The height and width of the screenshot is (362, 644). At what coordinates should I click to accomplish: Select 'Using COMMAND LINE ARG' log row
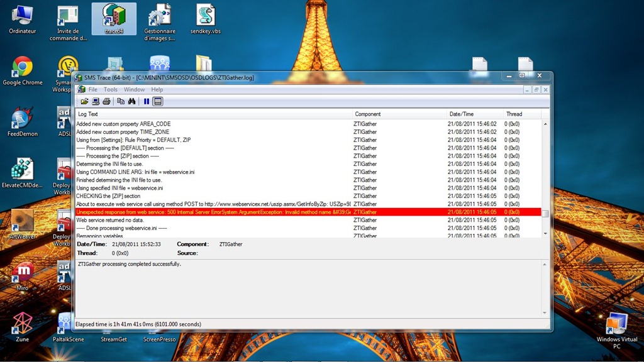[x=308, y=172]
